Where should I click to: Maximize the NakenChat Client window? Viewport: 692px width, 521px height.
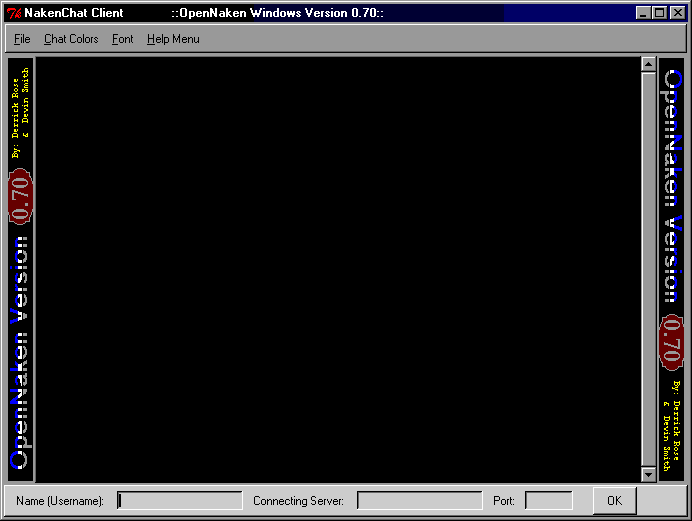659,13
